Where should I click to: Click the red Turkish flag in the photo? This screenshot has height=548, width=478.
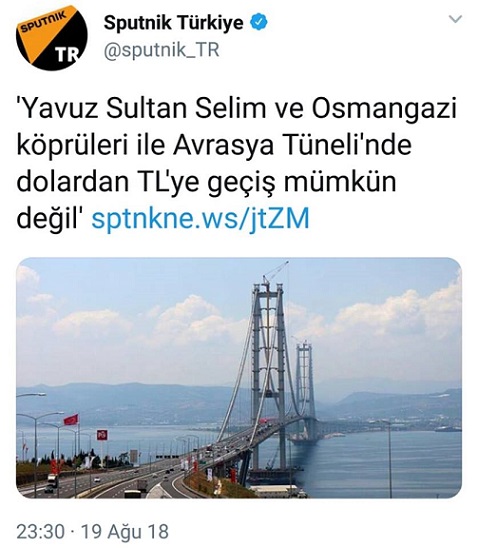pos(71,419)
